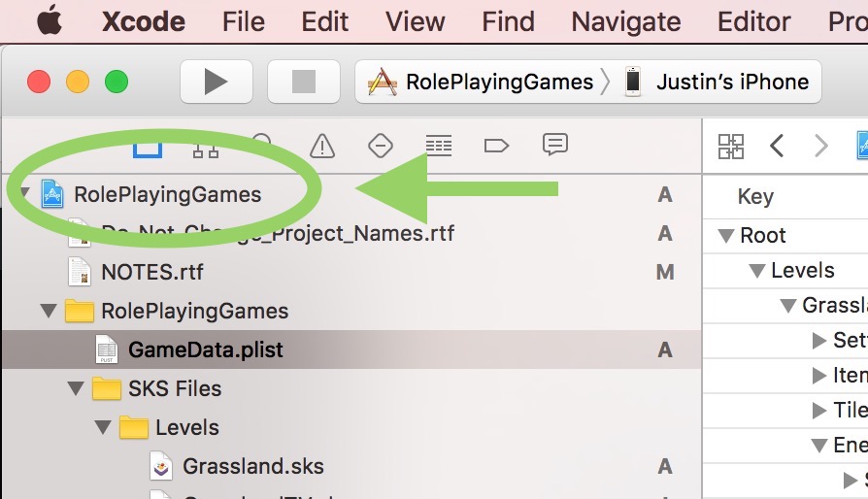Click the Stop button in toolbar
Viewport: 868px width, 499px height.
[303, 82]
